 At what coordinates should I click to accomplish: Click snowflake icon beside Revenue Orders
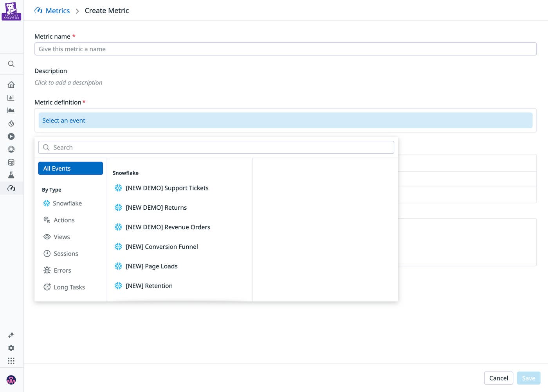[118, 227]
